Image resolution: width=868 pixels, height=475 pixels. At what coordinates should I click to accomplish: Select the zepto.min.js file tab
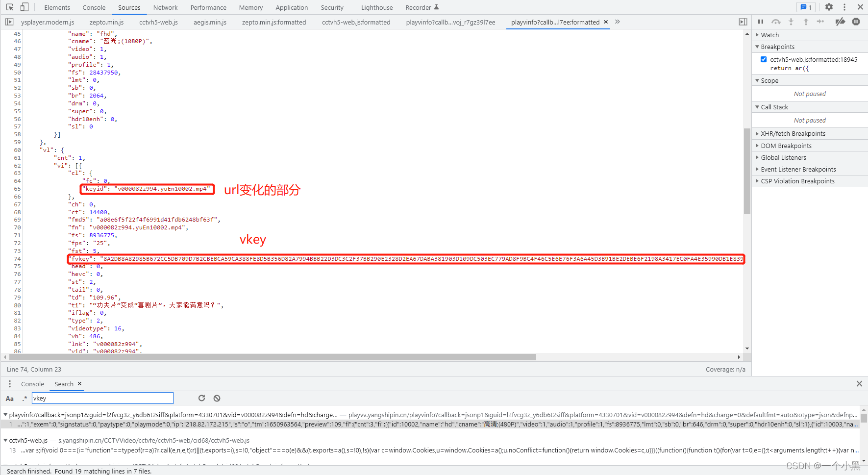(106, 22)
